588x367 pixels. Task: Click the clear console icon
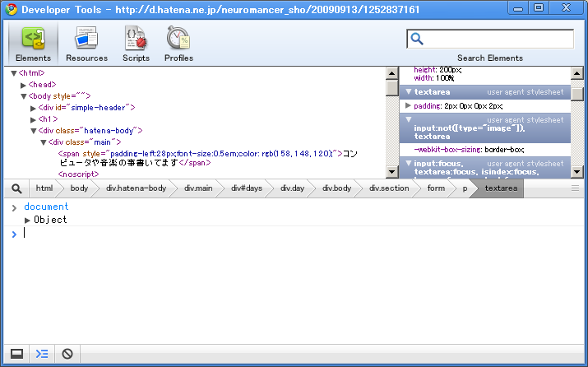pyautogui.click(x=67, y=354)
